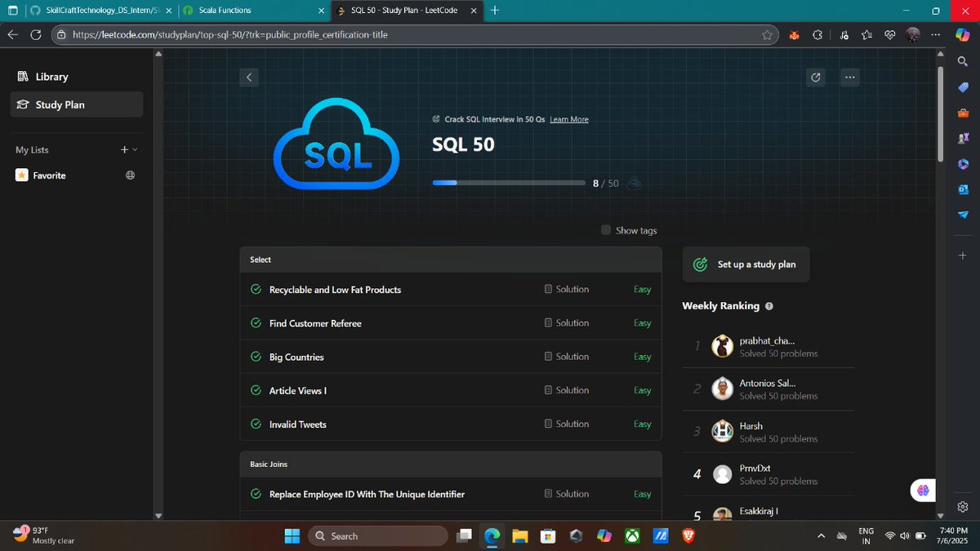Open the Favorites list icon in toolbar
Image resolution: width=980 pixels, height=551 pixels.
866,35
